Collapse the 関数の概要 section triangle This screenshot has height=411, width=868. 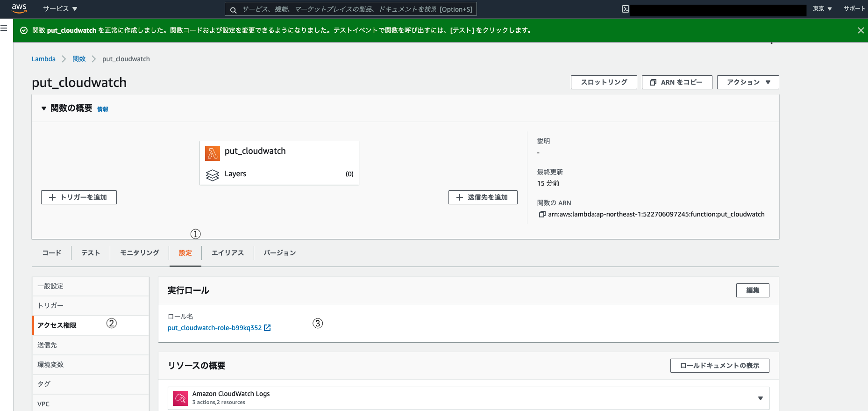(x=44, y=108)
